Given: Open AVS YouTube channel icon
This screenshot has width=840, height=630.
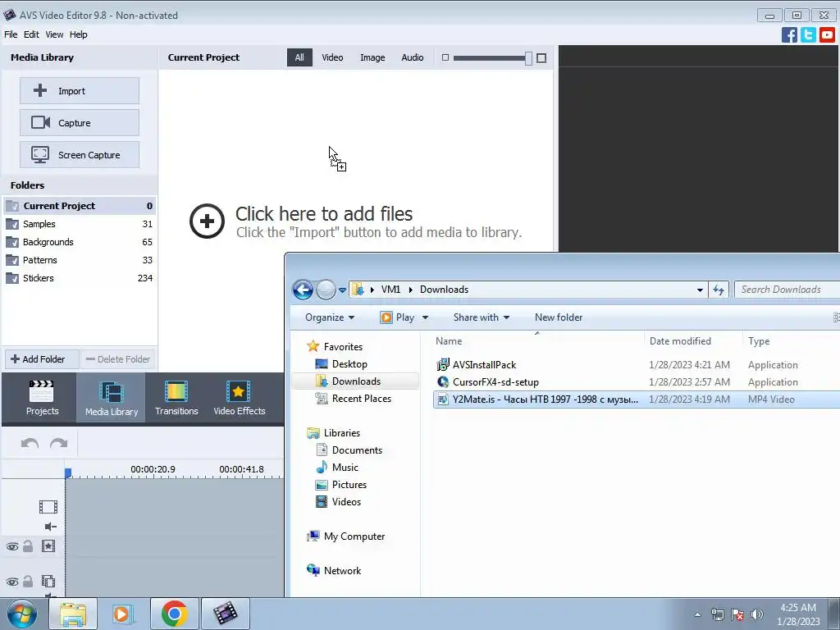Looking at the screenshot, I should pos(827,34).
